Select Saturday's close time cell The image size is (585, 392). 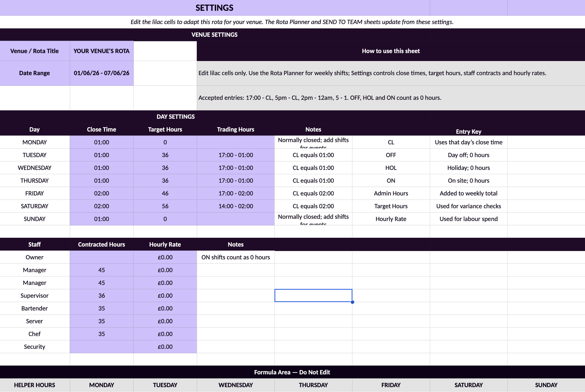(102, 206)
